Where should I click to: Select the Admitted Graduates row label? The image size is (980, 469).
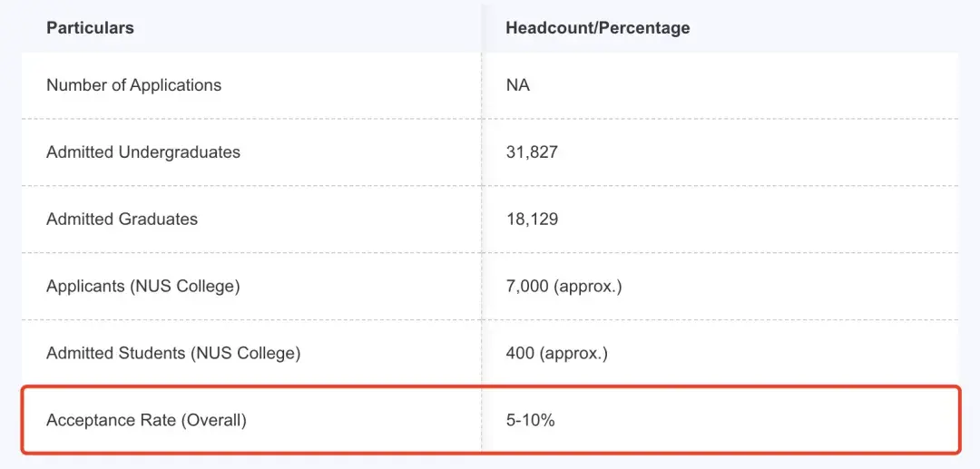(x=122, y=219)
